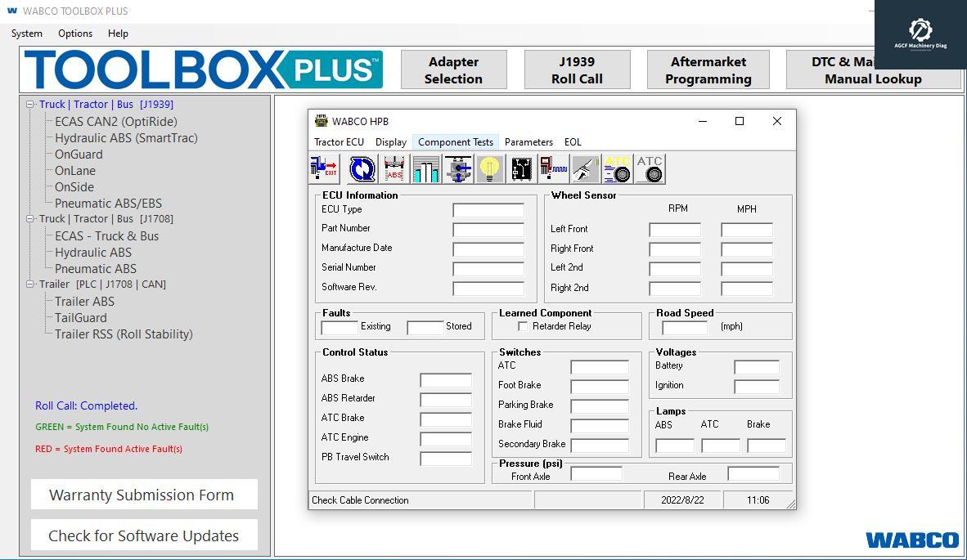Switch to the Parameters tab

(528, 141)
